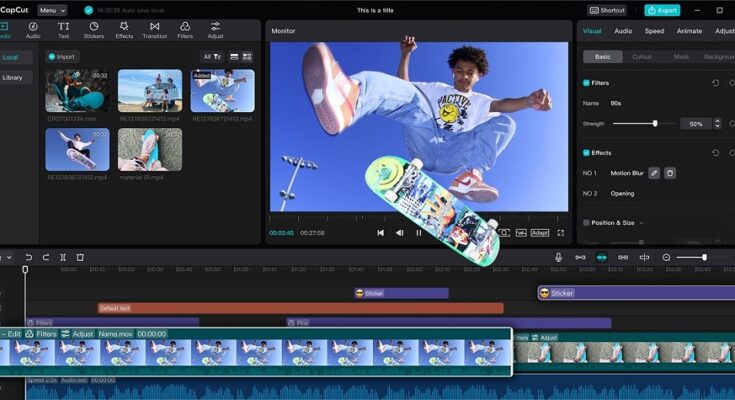
Task: Open the cursor mode dropdown in timeline toolbar
Action: (7, 257)
